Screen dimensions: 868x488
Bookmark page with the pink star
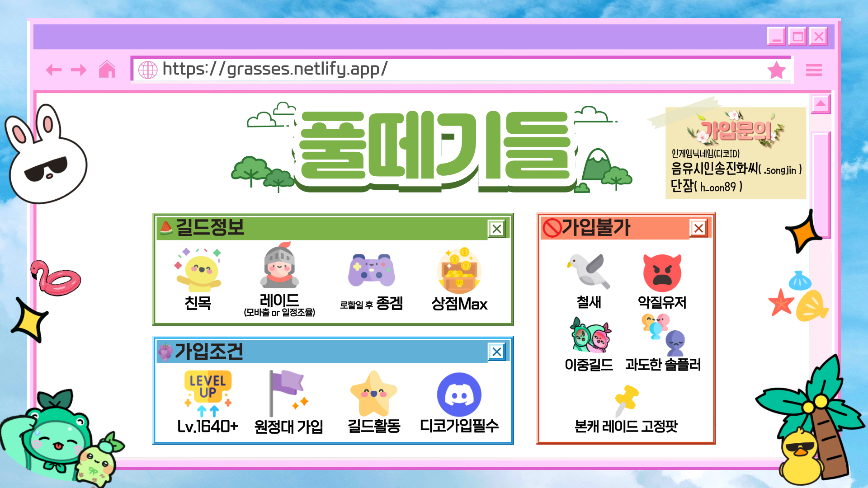tap(777, 70)
